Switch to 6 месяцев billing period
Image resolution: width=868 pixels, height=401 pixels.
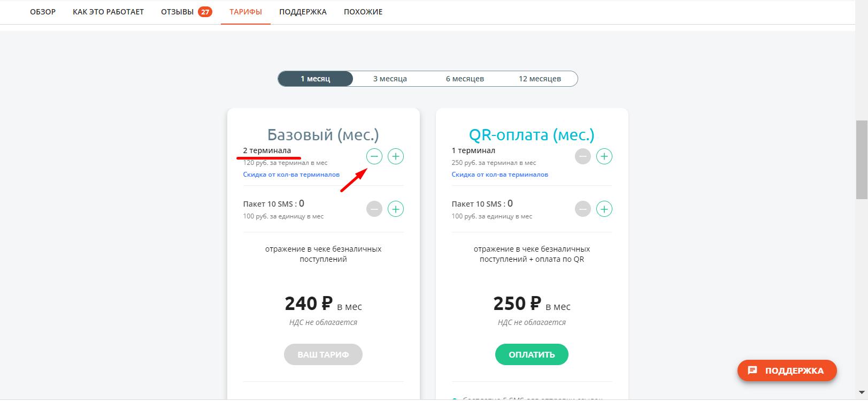tap(465, 79)
